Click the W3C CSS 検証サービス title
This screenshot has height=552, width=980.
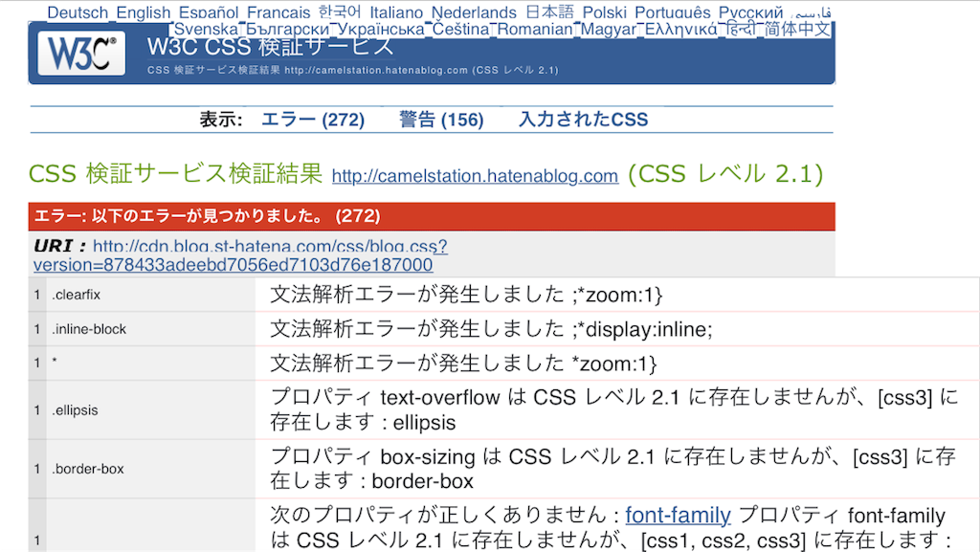271,48
